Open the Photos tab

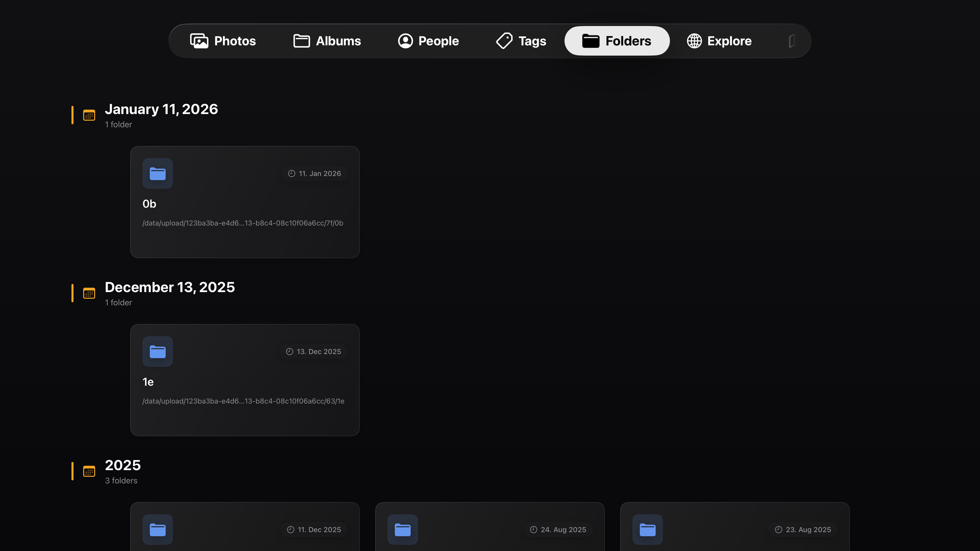tap(223, 41)
